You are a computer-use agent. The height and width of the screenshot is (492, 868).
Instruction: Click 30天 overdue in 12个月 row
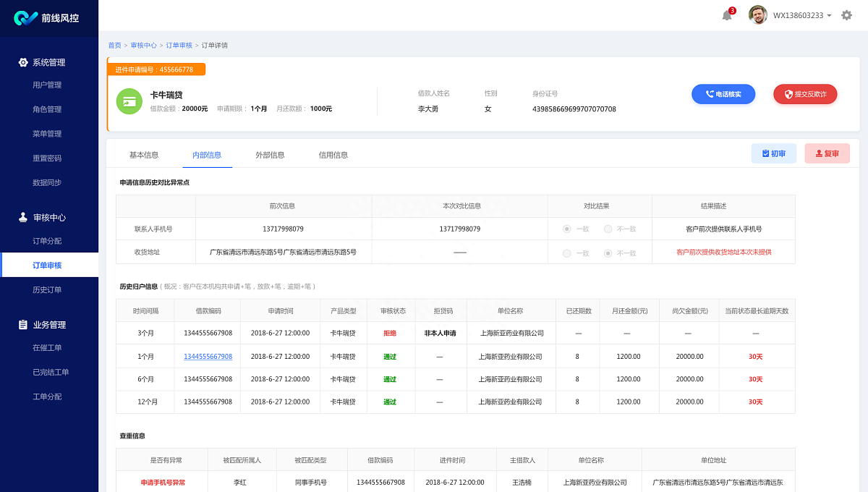click(x=755, y=402)
